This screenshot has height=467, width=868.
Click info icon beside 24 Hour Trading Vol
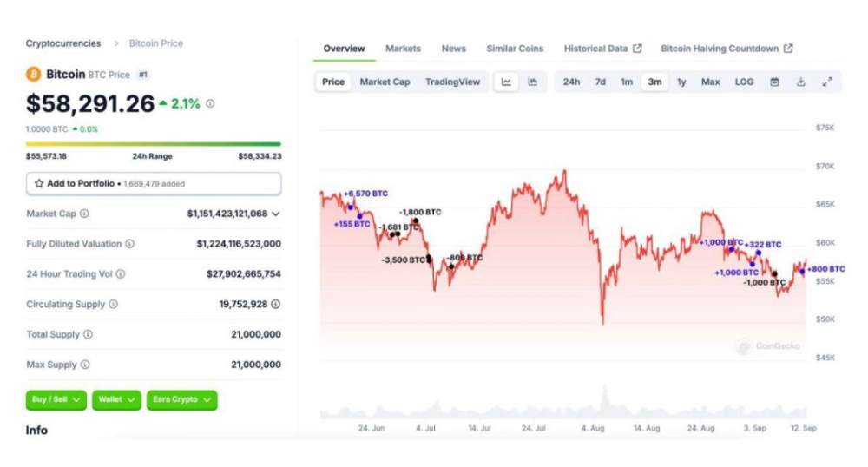[121, 274]
